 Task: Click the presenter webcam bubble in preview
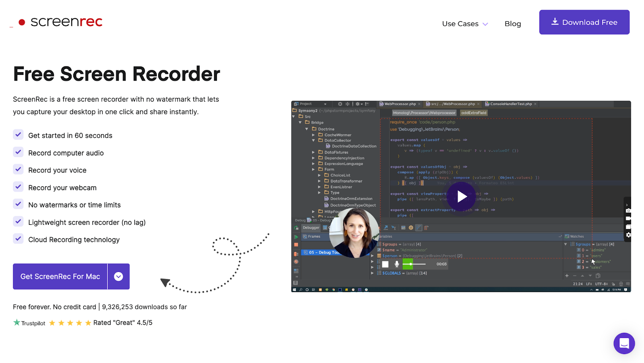(354, 232)
